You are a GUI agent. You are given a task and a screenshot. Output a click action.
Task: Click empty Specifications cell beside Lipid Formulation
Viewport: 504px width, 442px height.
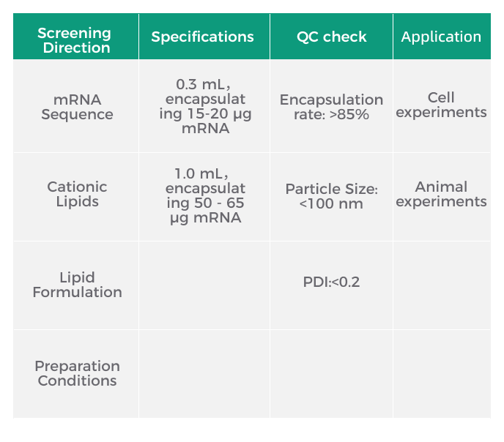coord(204,285)
